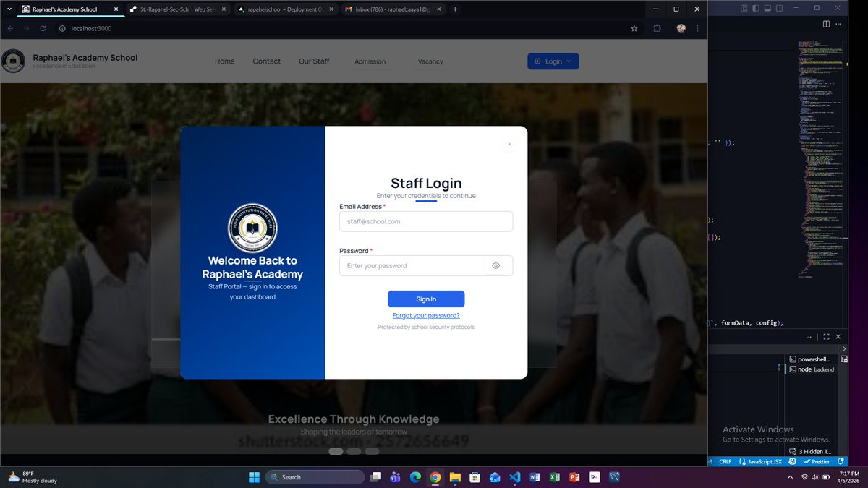The height and width of the screenshot is (488, 868).
Task: Open the 3 Hidden Terminals indicator
Action: click(810, 451)
